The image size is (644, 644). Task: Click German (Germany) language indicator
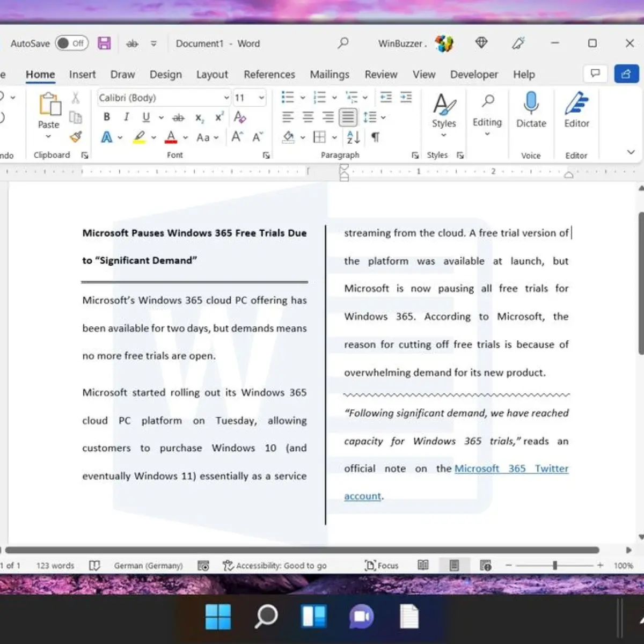pos(149,566)
